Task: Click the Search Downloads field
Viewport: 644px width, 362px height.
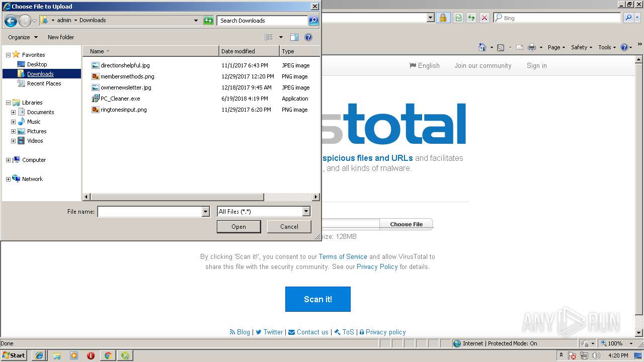Action: pos(263,21)
